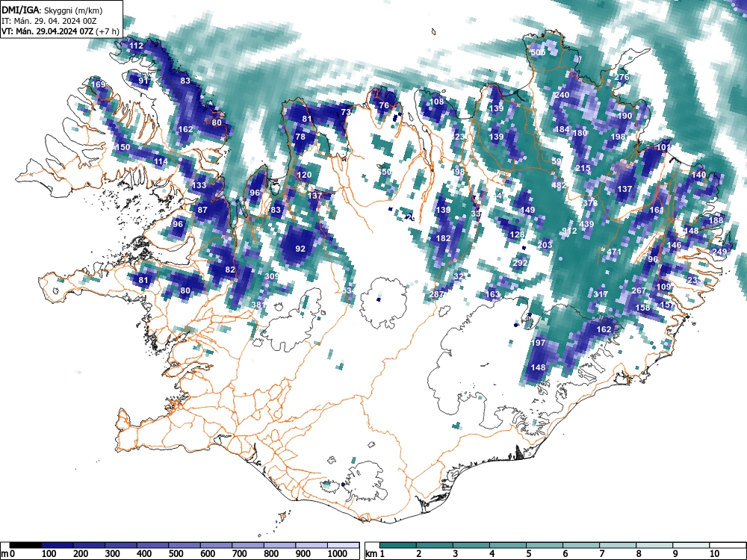Viewport: 747px width, 560px height.
Task: Click the map value 120
Action: pos(304,175)
